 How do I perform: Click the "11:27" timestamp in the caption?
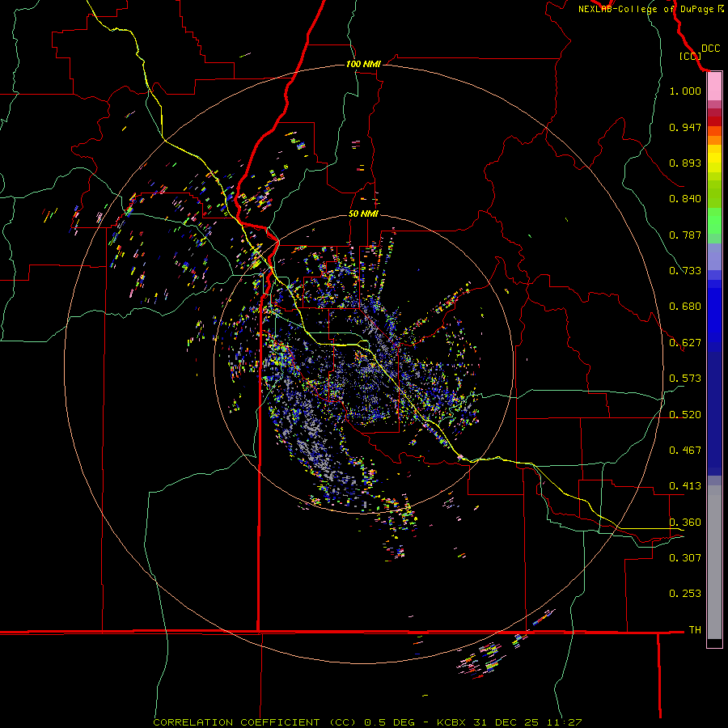tap(564, 722)
